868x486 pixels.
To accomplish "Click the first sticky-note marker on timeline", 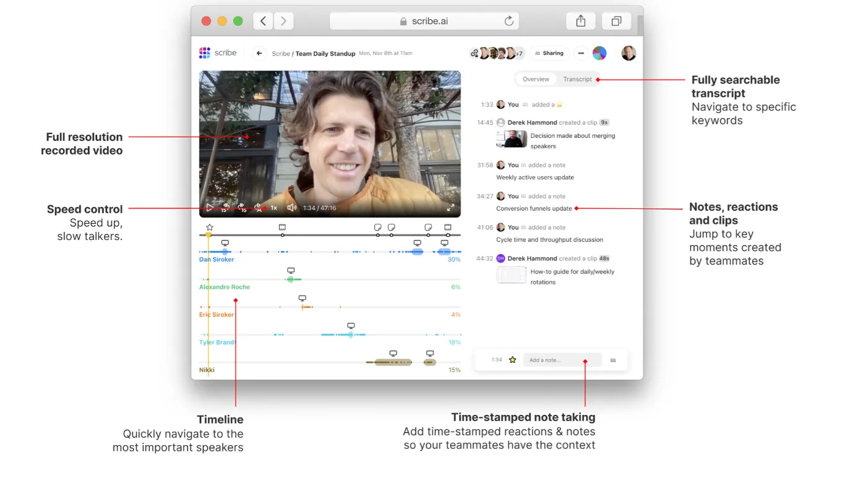I will tap(378, 228).
